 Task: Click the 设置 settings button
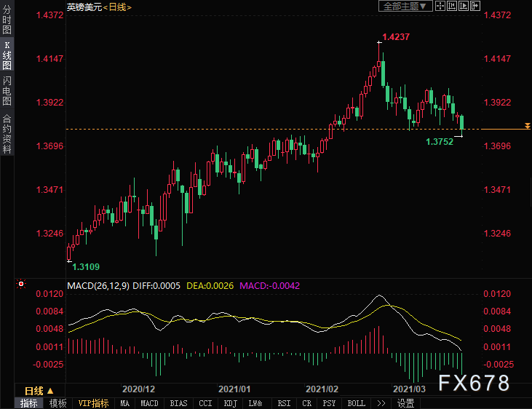pyautogui.click(x=405, y=403)
